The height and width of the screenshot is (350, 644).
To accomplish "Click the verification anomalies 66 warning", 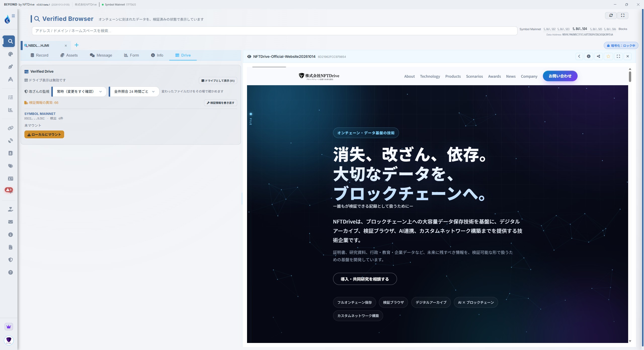I will point(41,103).
